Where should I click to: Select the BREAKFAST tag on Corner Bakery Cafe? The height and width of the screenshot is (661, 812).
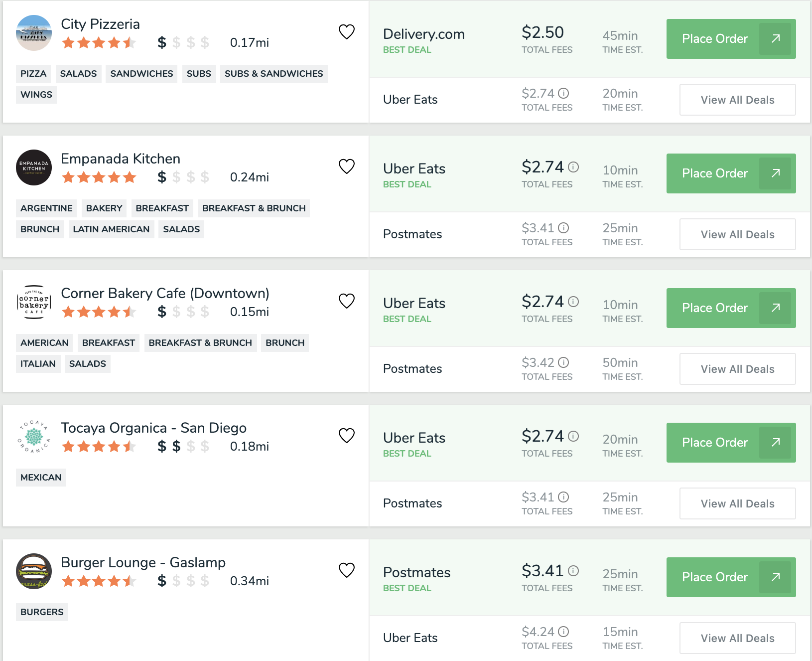(x=109, y=343)
